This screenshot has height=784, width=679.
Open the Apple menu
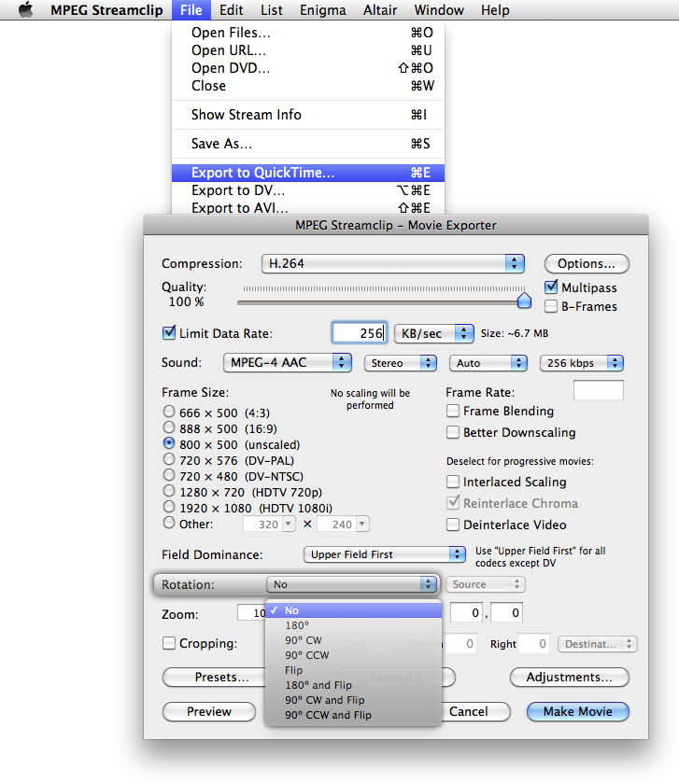click(x=25, y=9)
